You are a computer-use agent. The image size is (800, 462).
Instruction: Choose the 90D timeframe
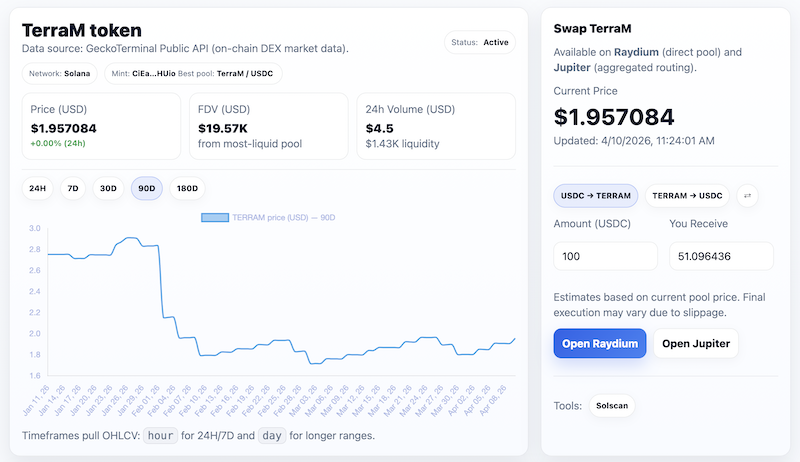147,188
